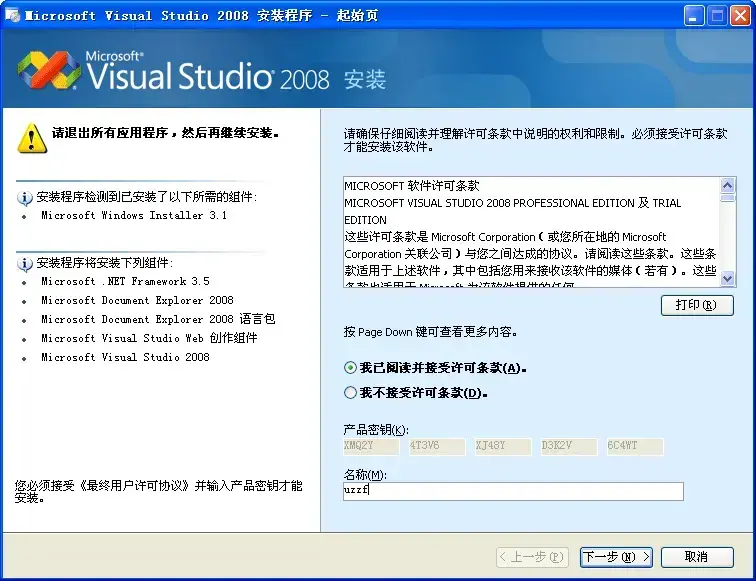Screen dimensions: 756x581
Task: Click the yellow warning triangle icon
Action: 32,138
